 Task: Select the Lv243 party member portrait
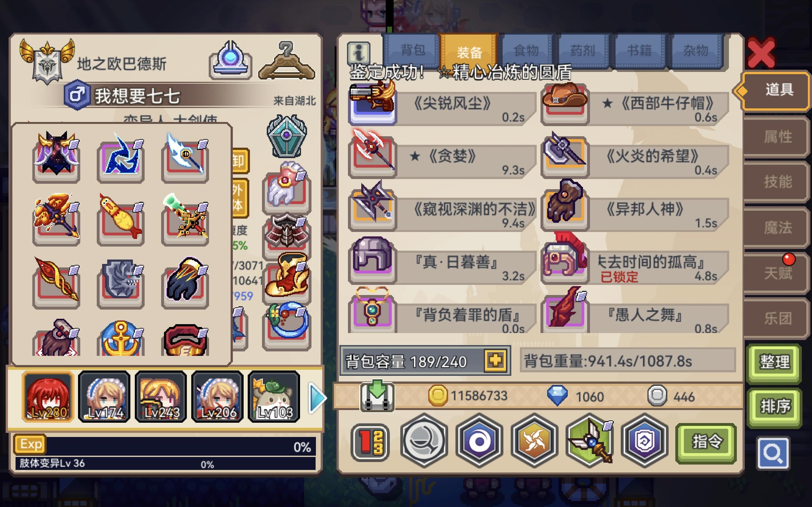161,396
